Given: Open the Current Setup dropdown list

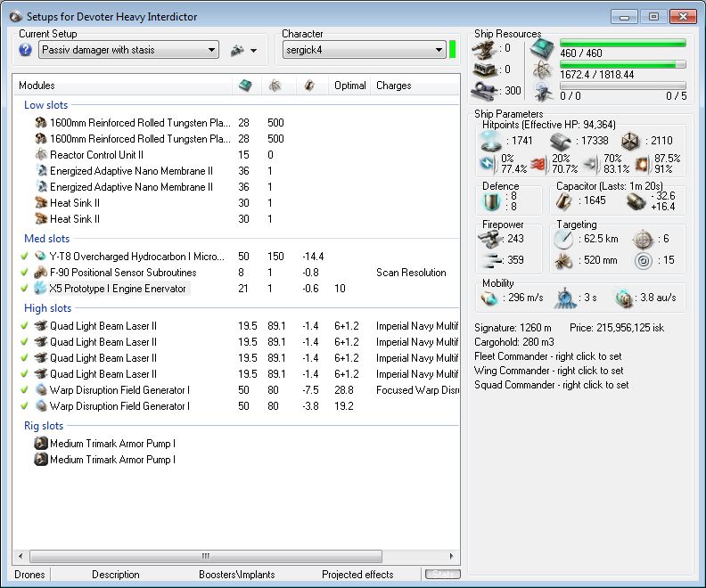Looking at the screenshot, I should click(211, 51).
